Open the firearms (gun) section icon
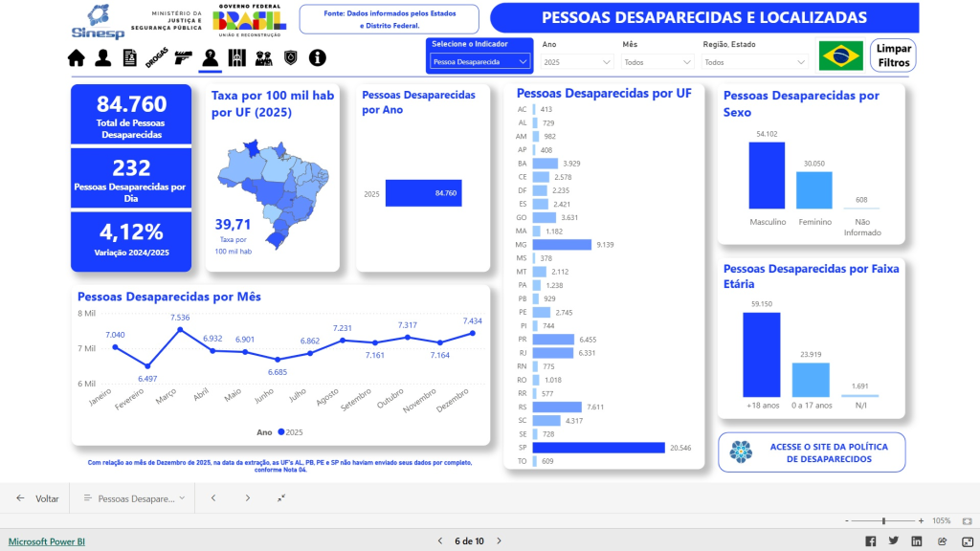 tap(183, 58)
